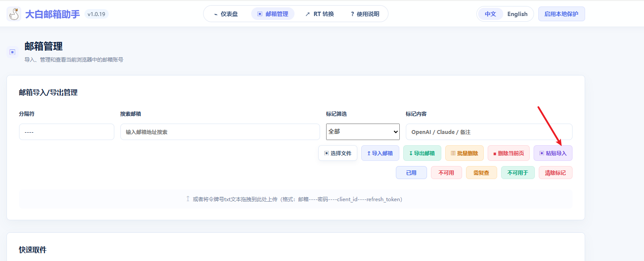This screenshot has height=261, width=644.
Task: Click the orange 批量删除 button
Action: (x=464, y=153)
